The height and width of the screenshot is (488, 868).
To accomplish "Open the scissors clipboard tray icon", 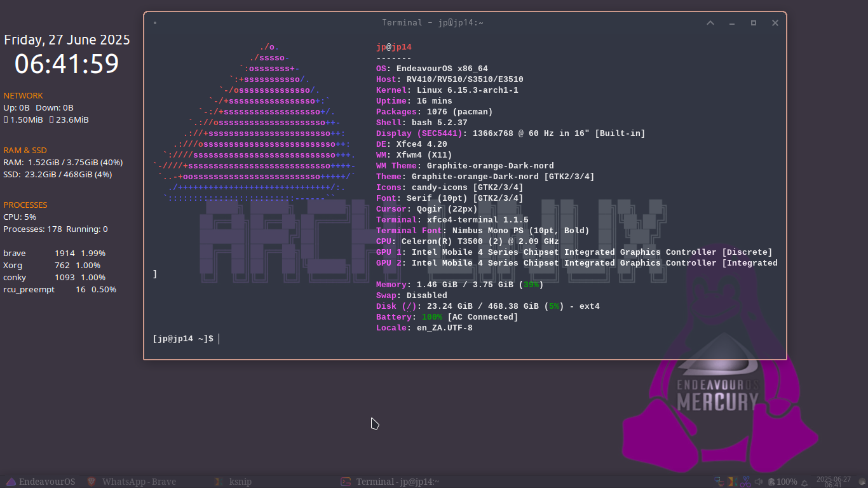I will pos(745,482).
